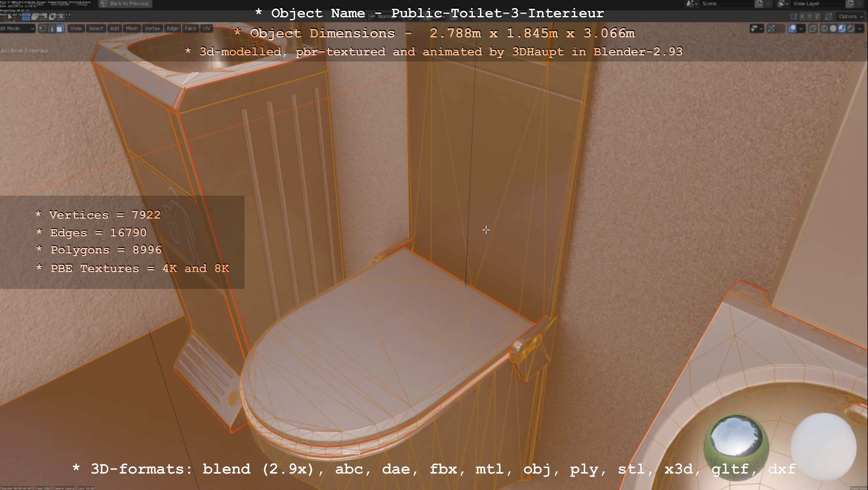The width and height of the screenshot is (868, 490).
Task: Toggle X axis mirror
Action: pyautogui.click(x=802, y=16)
